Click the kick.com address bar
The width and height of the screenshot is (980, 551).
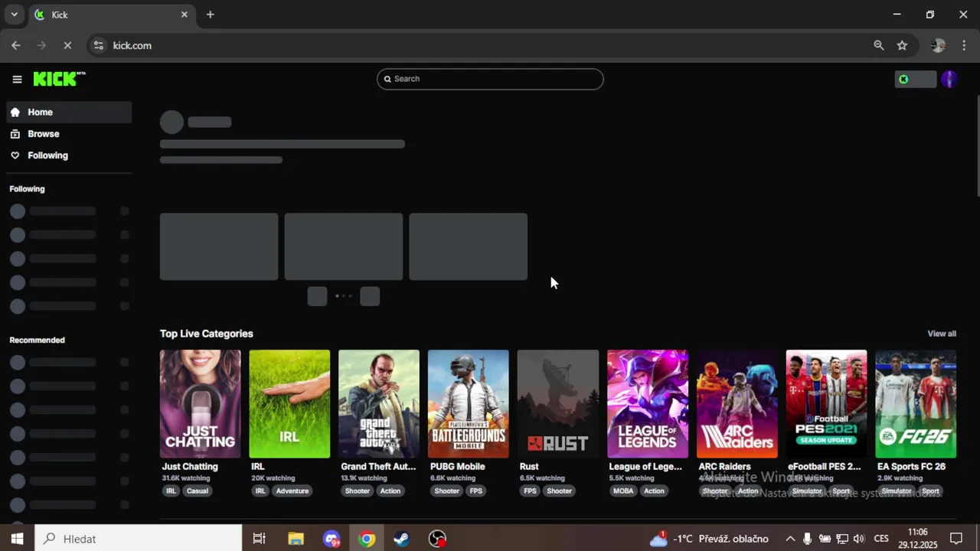(490, 46)
